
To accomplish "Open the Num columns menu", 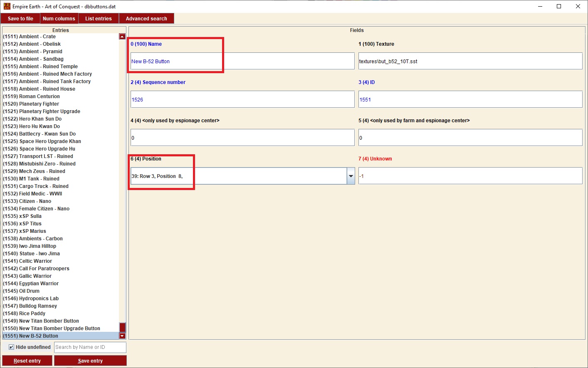I will point(59,19).
